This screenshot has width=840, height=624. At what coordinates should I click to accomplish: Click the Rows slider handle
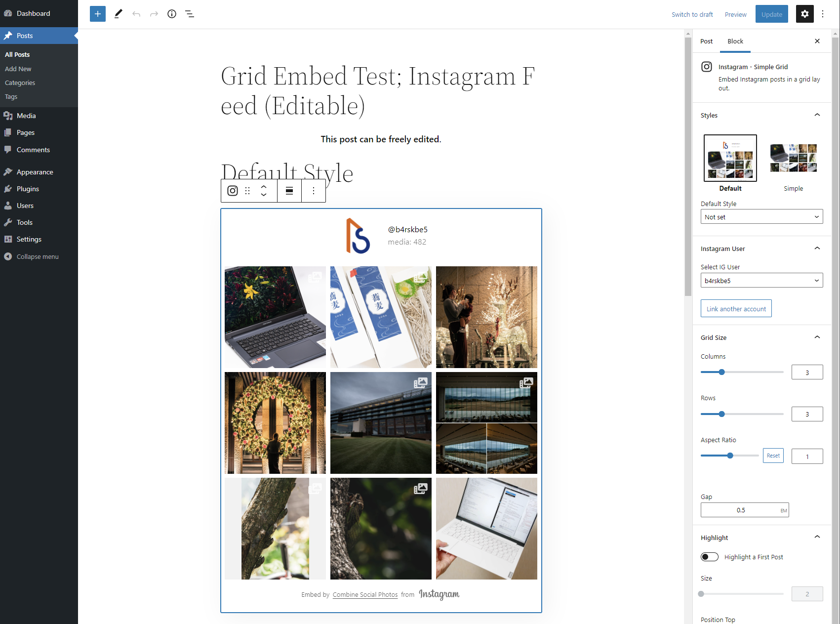(722, 414)
